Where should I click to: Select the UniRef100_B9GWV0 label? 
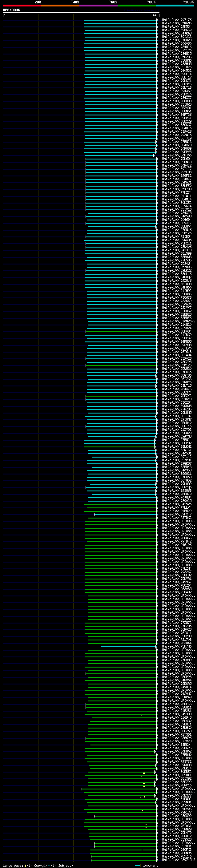[x=177, y=433]
